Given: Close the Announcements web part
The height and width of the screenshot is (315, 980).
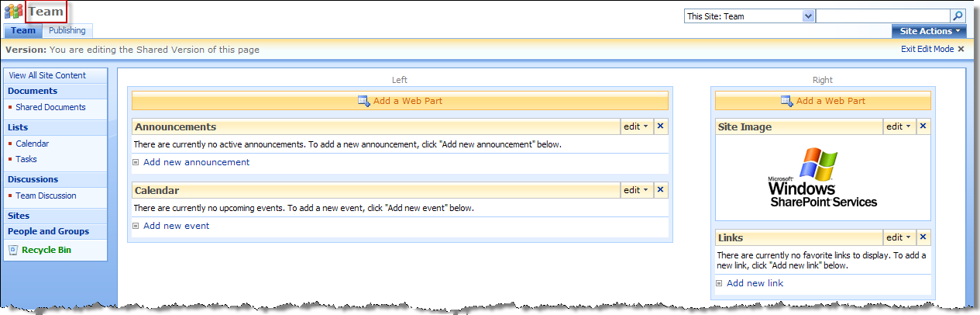Looking at the screenshot, I should (660, 126).
